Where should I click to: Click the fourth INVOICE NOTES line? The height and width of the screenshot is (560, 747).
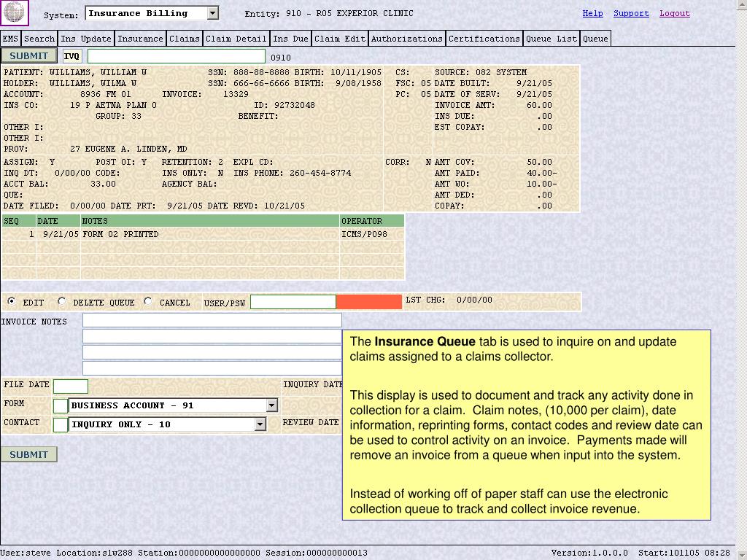pos(212,368)
